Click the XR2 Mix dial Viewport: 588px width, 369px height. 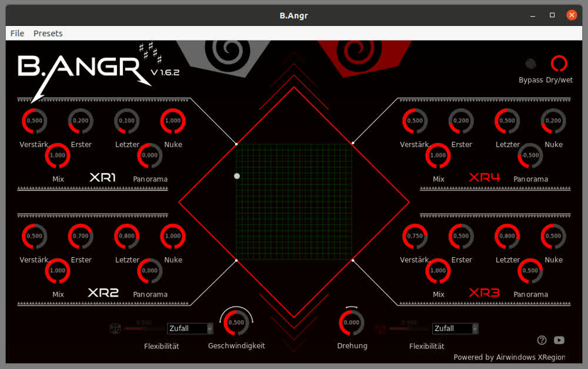[x=58, y=271]
